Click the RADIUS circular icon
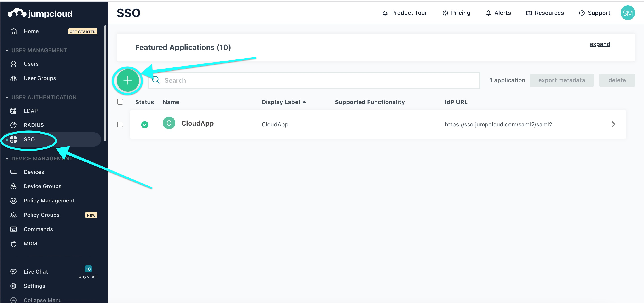The width and height of the screenshot is (644, 303). pyautogui.click(x=13, y=125)
